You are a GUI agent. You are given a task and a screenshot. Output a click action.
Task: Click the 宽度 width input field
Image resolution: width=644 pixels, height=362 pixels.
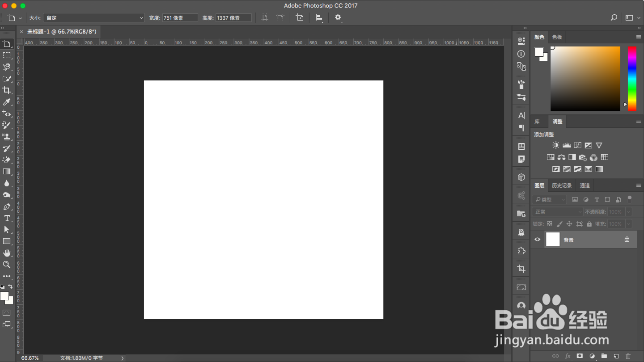(180, 18)
